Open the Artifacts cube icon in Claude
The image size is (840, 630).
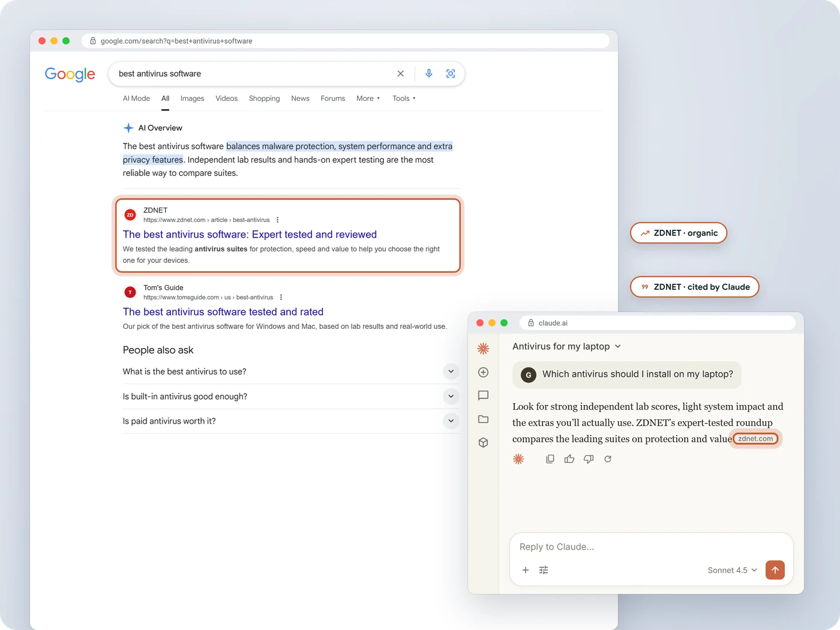pos(483,443)
